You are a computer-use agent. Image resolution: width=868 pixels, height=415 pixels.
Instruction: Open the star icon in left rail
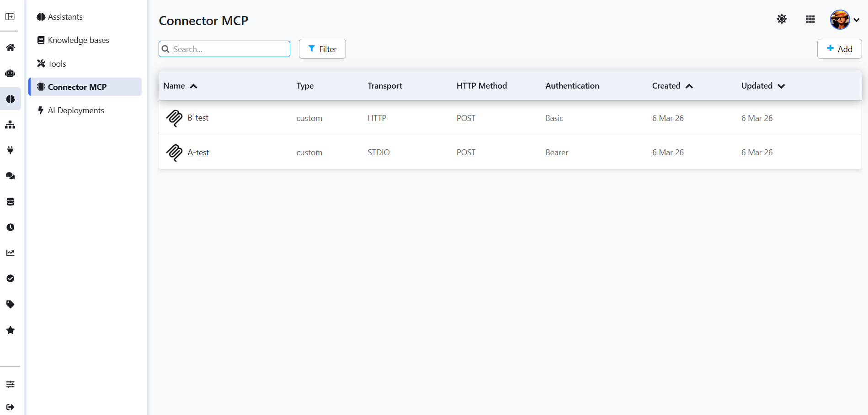click(x=10, y=330)
